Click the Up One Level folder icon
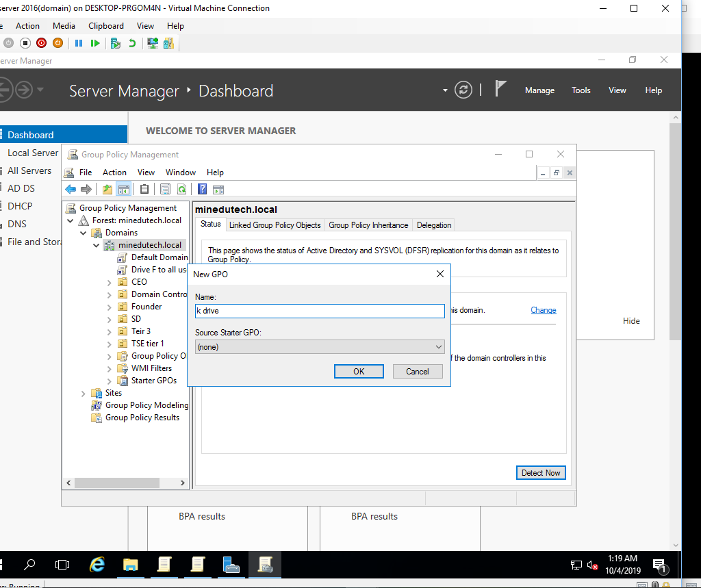Viewport: 701px width, 588px height. pyautogui.click(x=107, y=190)
